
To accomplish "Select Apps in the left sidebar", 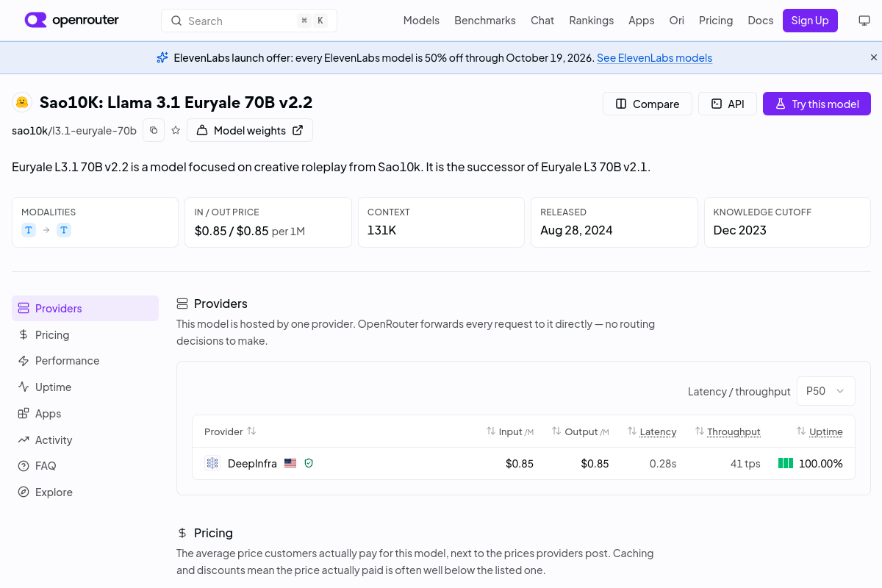I will [85, 414].
